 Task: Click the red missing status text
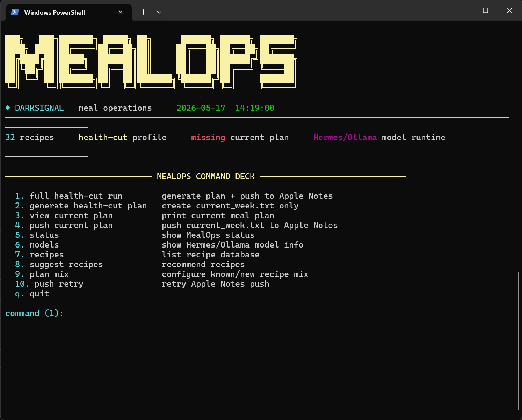208,137
